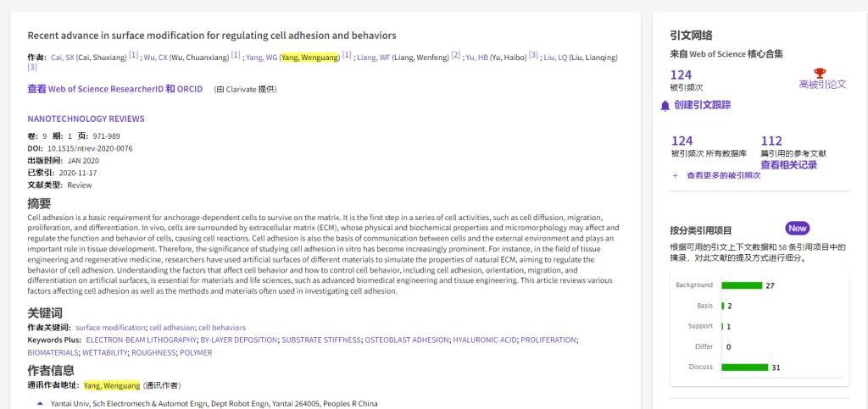The width and height of the screenshot is (868, 409).
Task: Click the bell icon for citation alert
Action: pos(665,105)
